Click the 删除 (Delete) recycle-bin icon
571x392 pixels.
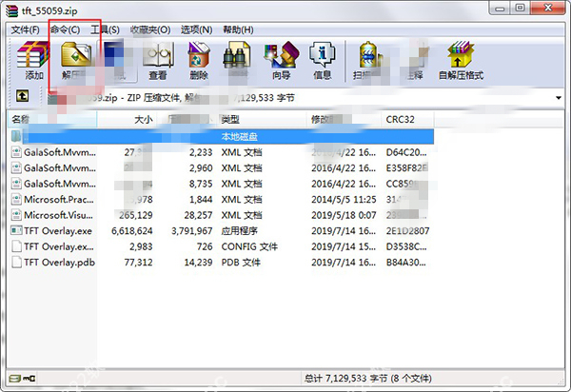pyautogui.click(x=199, y=54)
